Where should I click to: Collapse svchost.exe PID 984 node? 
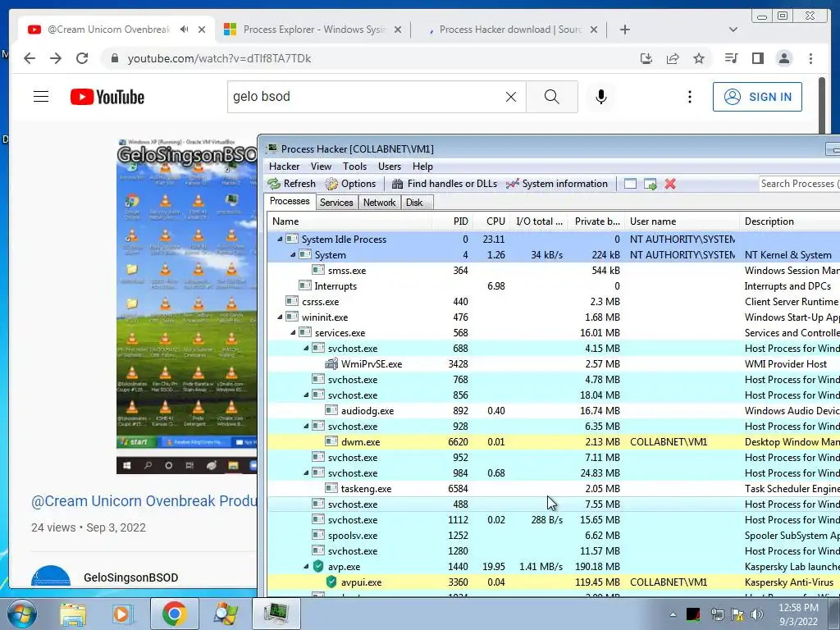tap(307, 473)
